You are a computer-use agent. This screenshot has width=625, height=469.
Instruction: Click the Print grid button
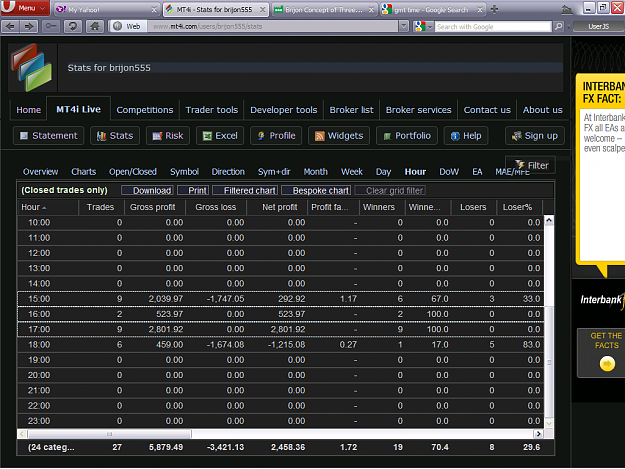pyautogui.click(x=193, y=190)
